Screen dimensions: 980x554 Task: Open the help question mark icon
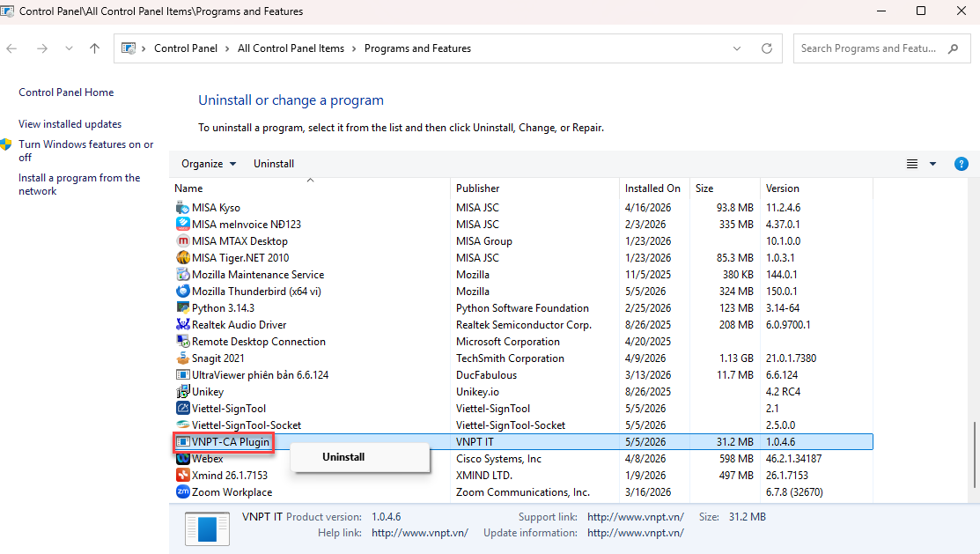962,164
